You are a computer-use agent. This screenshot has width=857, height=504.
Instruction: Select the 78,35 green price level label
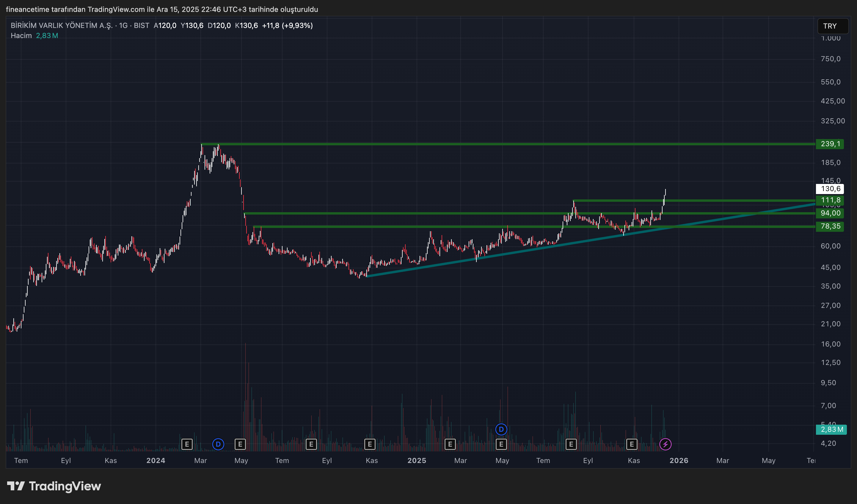click(830, 226)
